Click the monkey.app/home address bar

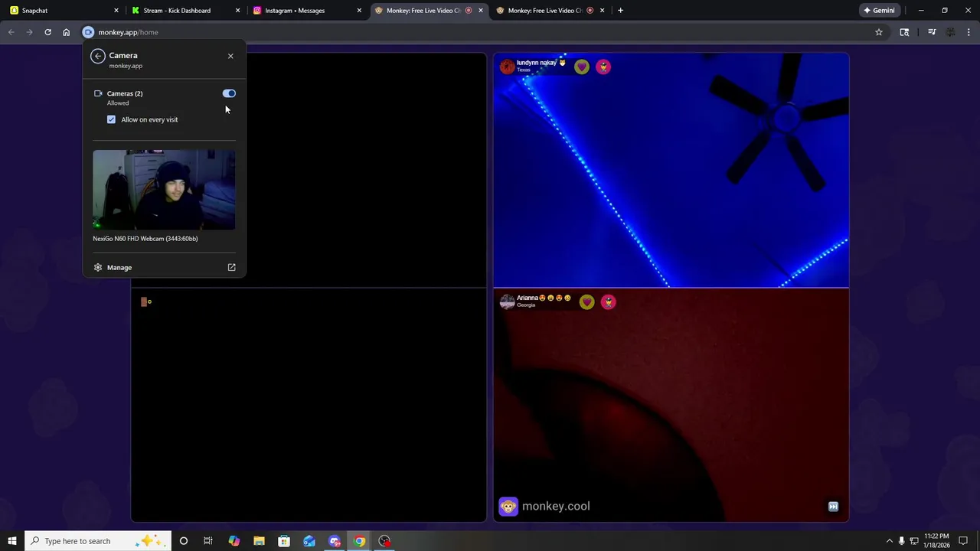(482, 32)
